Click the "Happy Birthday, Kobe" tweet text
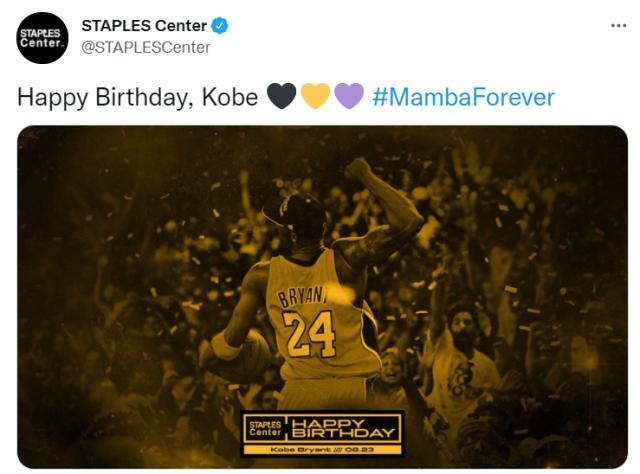Screen dimensions: 640x474 (135, 97)
